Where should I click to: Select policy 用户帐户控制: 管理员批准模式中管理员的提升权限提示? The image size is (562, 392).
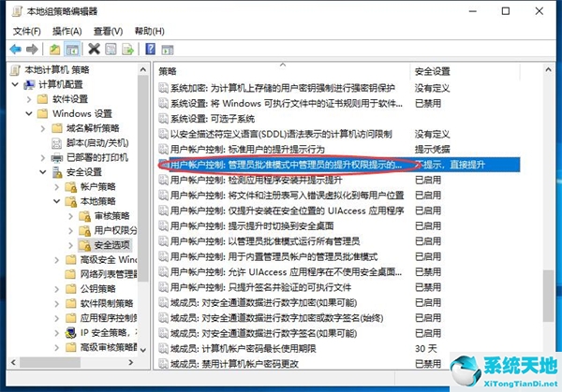click(286, 165)
